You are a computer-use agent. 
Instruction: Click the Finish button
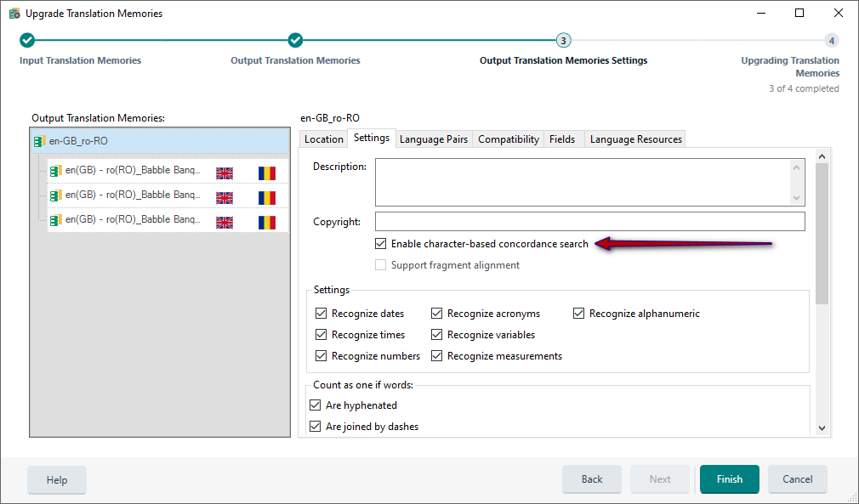coord(729,479)
